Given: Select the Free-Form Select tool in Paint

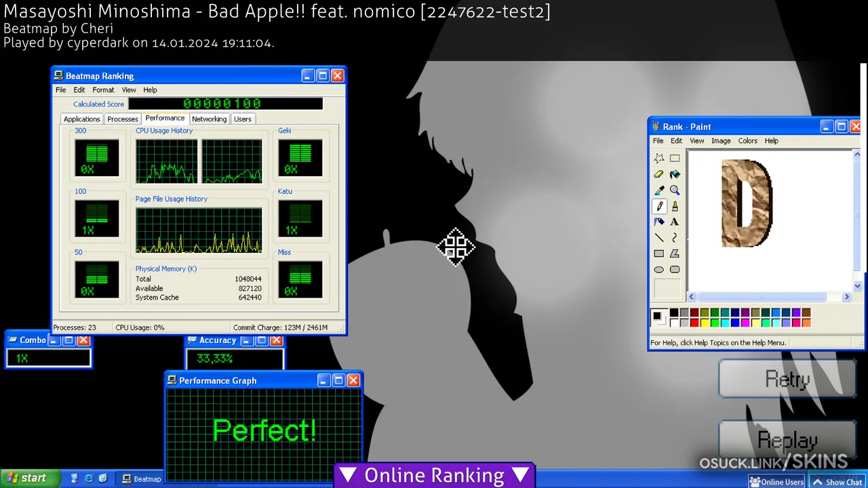Looking at the screenshot, I should pyautogui.click(x=659, y=158).
